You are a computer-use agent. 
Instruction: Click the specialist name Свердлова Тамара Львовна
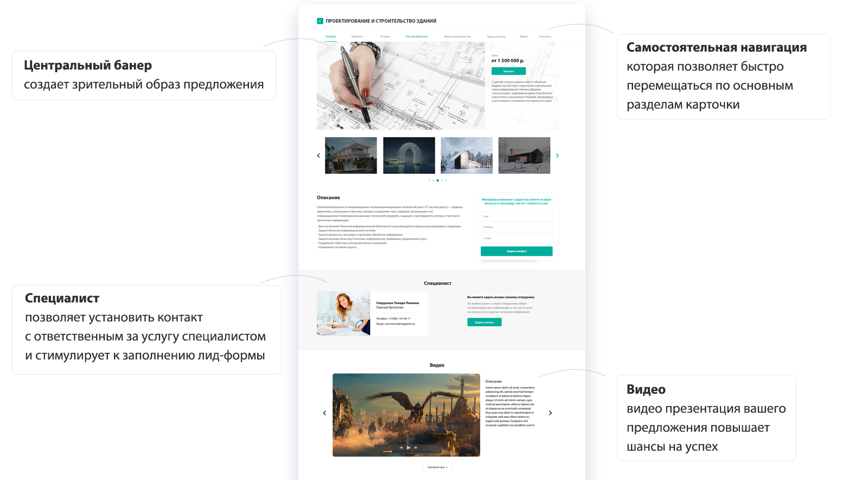(398, 303)
